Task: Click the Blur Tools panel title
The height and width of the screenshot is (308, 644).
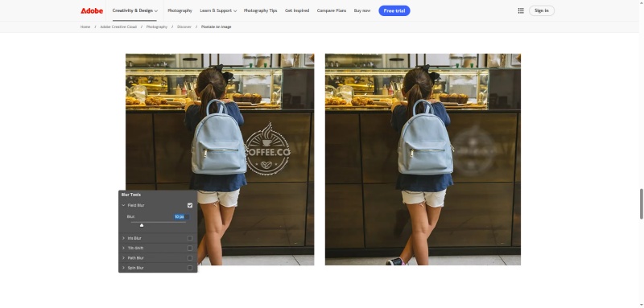Action: pos(131,195)
